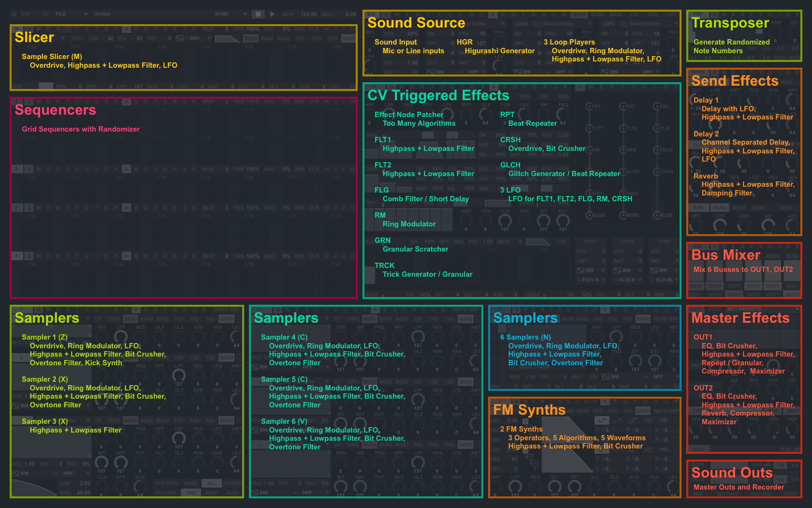Click the BPM value 120.00
The image size is (812, 508).
pyautogui.click(x=309, y=14)
